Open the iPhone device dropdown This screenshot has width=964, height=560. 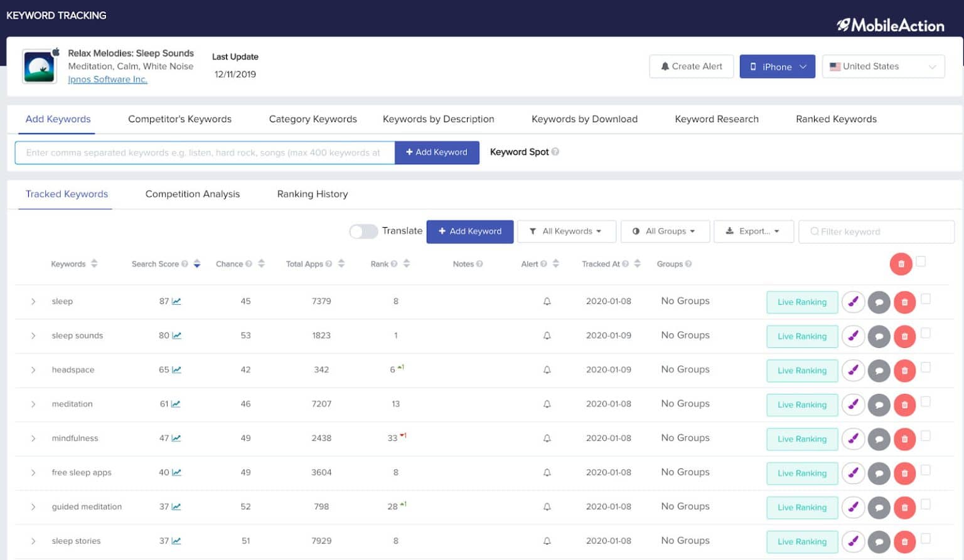tap(777, 66)
